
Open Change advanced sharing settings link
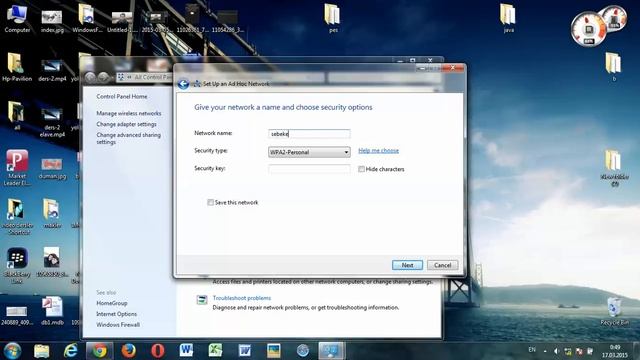coord(128,138)
